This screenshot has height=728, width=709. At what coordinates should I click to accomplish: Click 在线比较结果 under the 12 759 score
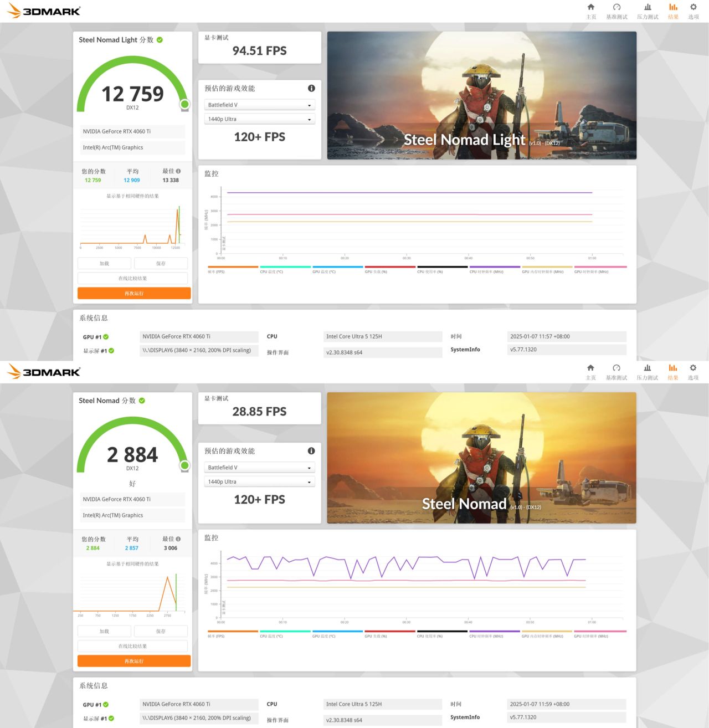[x=132, y=279]
